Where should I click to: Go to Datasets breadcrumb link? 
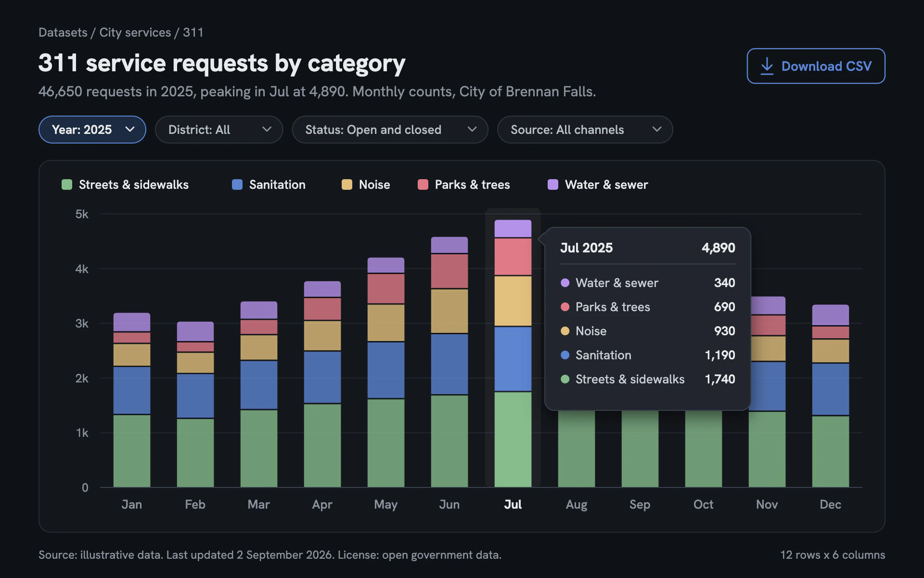[x=63, y=32]
